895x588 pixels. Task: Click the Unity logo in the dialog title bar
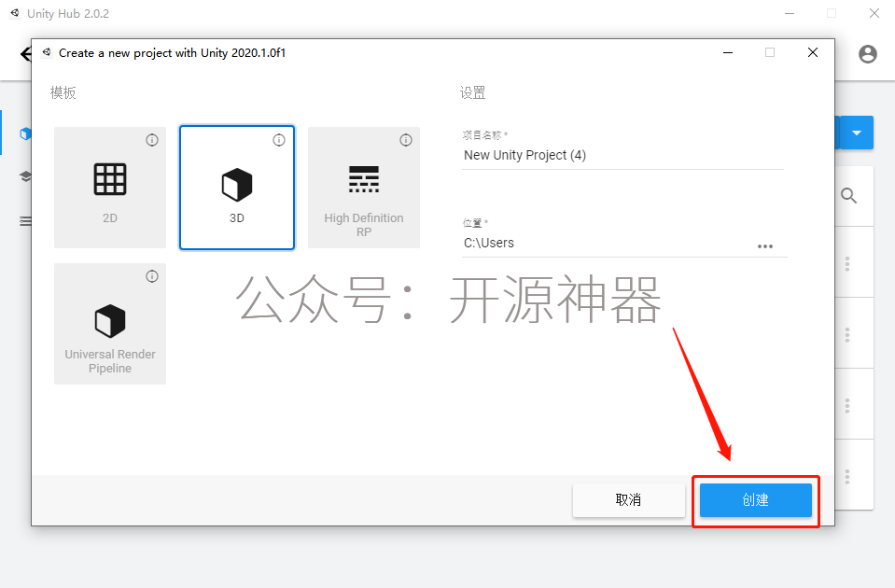pyautogui.click(x=47, y=52)
